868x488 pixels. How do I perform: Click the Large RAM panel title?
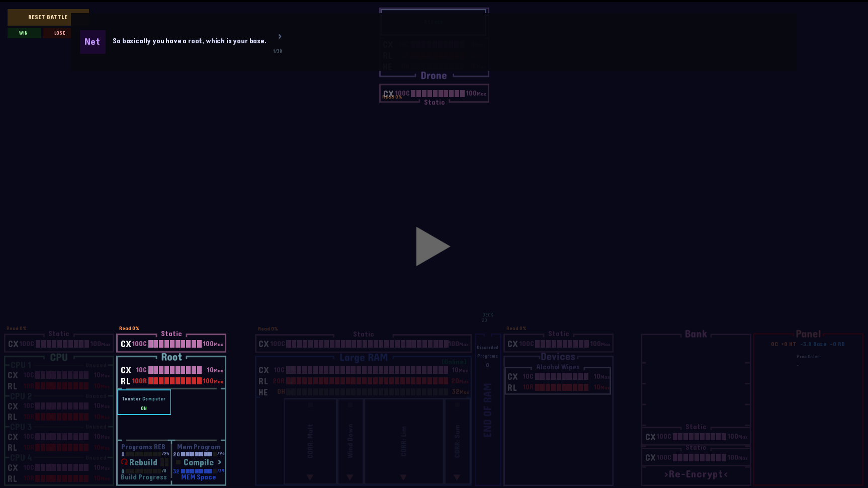pos(364,358)
